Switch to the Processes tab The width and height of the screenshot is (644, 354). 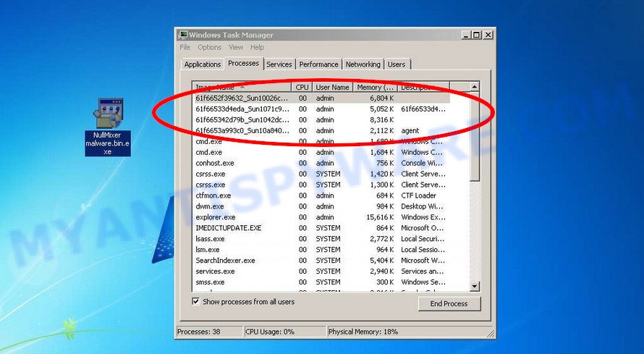(x=244, y=63)
